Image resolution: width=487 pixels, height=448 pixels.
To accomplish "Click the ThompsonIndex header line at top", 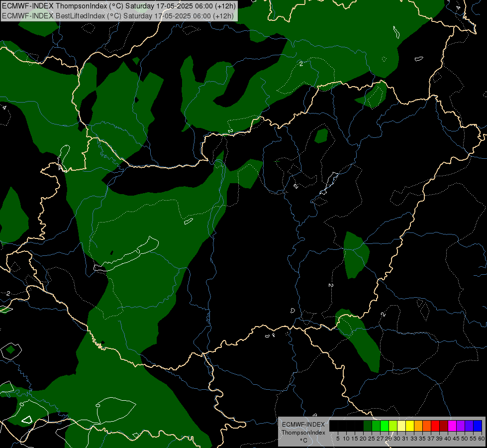I will (119, 6).
